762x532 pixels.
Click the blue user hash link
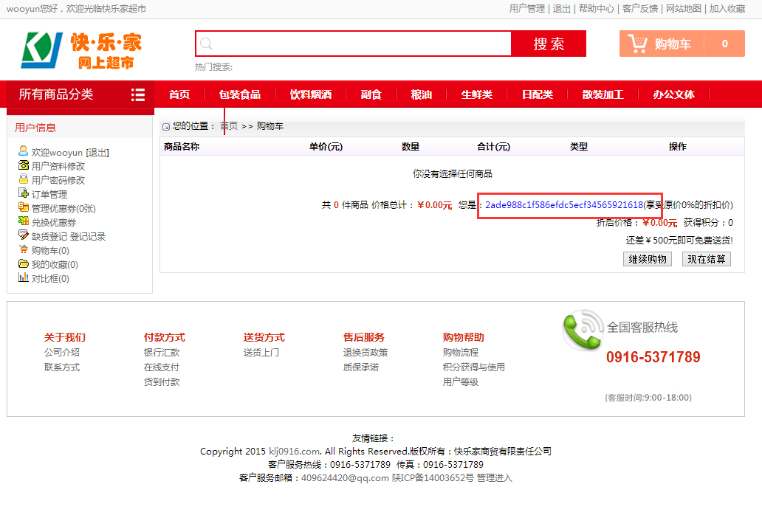pyautogui.click(x=563, y=205)
